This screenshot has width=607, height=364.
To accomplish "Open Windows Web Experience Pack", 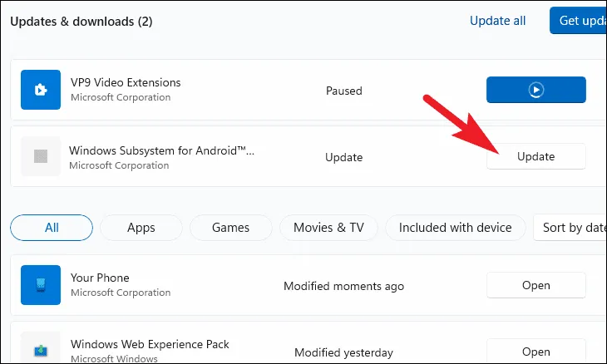I will click(x=535, y=352).
